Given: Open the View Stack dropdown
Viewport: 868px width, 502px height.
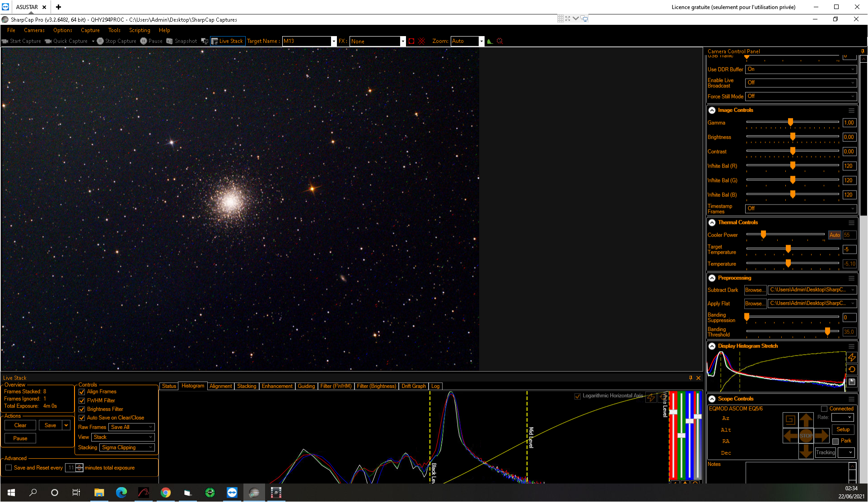Looking at the screenshot, I should pyautogui.click(x=123, y=437).
